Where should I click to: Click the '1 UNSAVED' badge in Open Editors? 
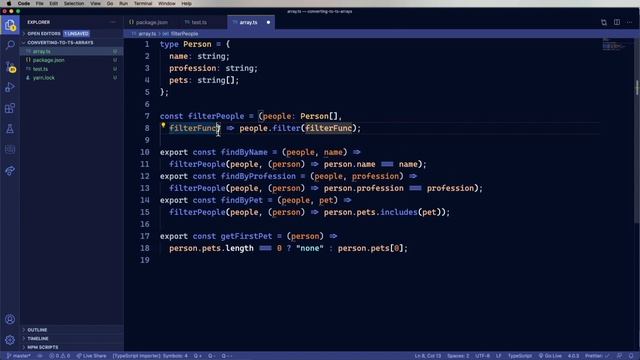76,33
